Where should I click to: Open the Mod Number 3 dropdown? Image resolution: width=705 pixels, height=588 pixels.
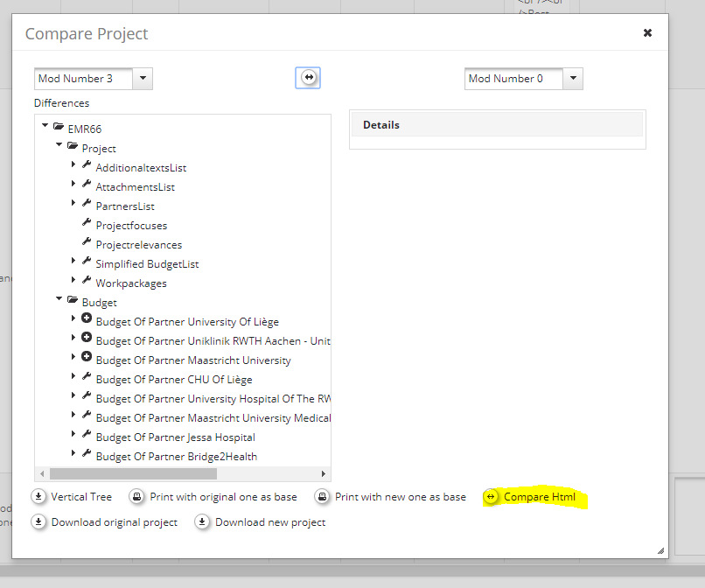(x=144, y=79)
